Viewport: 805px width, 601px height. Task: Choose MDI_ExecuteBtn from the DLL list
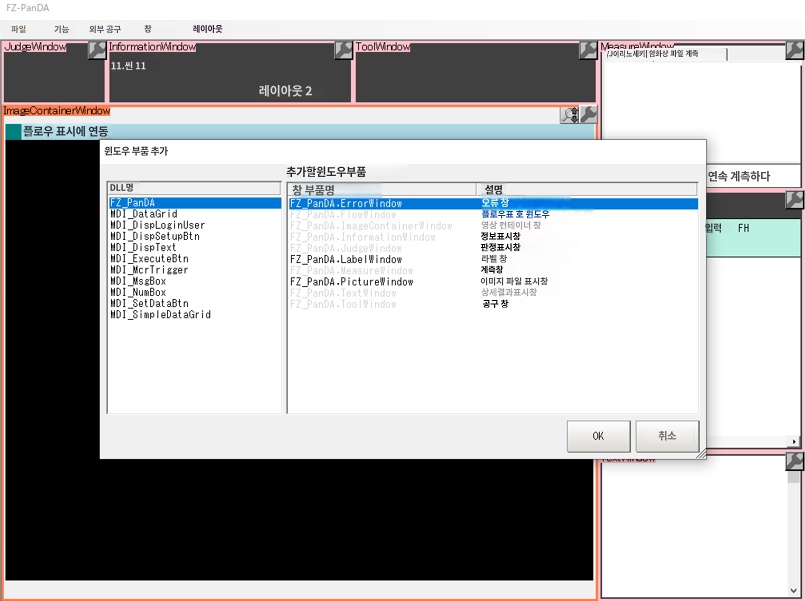click(149, 259)
